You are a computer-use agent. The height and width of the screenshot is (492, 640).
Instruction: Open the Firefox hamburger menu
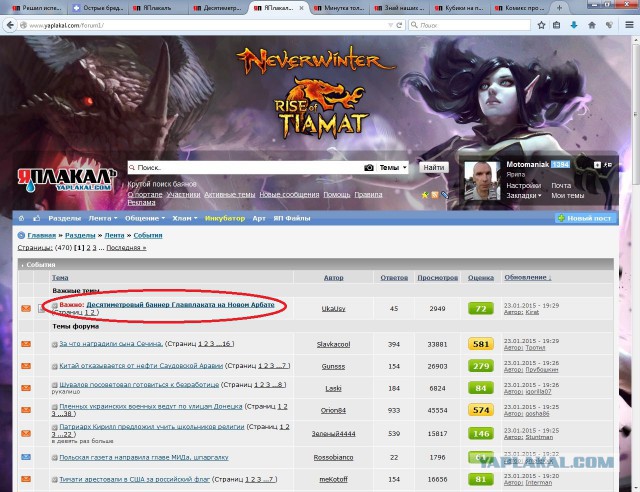(629, 25)
